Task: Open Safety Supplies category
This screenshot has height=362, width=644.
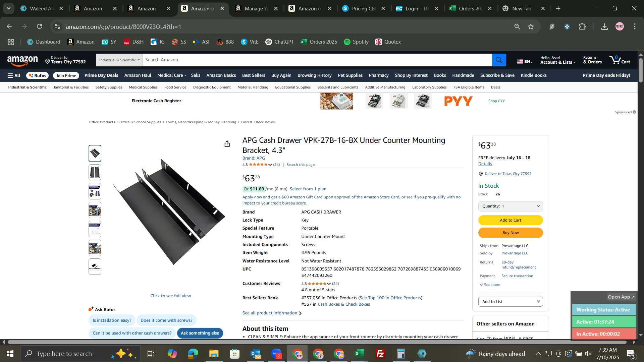Action: point(109,87)
